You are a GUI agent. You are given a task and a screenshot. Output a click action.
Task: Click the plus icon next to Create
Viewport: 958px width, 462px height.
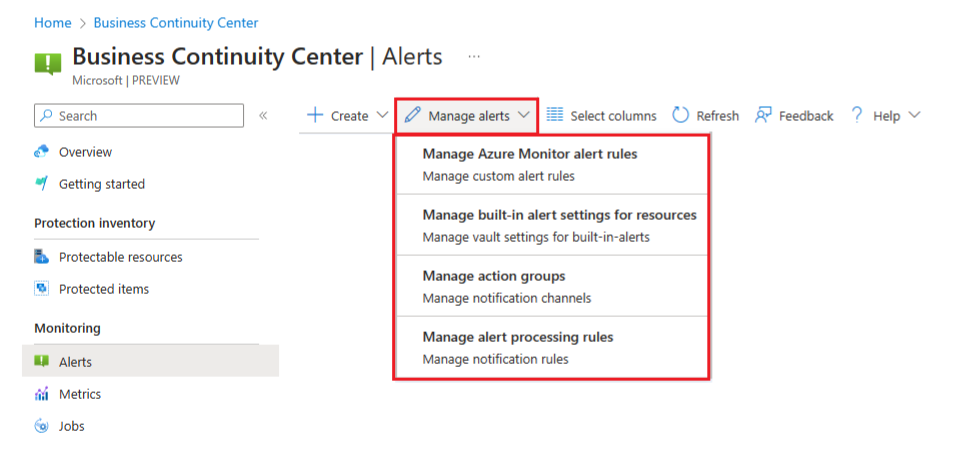coord(315,116)
